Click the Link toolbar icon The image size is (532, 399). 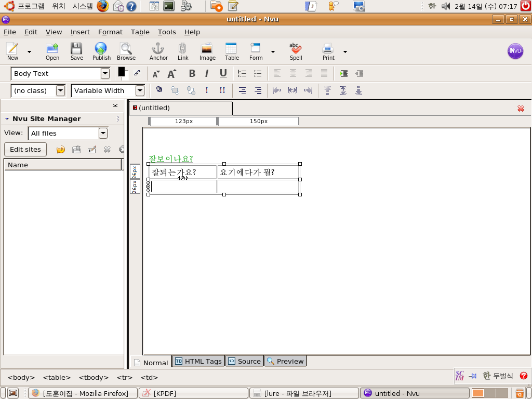click(x=182, y=51)
